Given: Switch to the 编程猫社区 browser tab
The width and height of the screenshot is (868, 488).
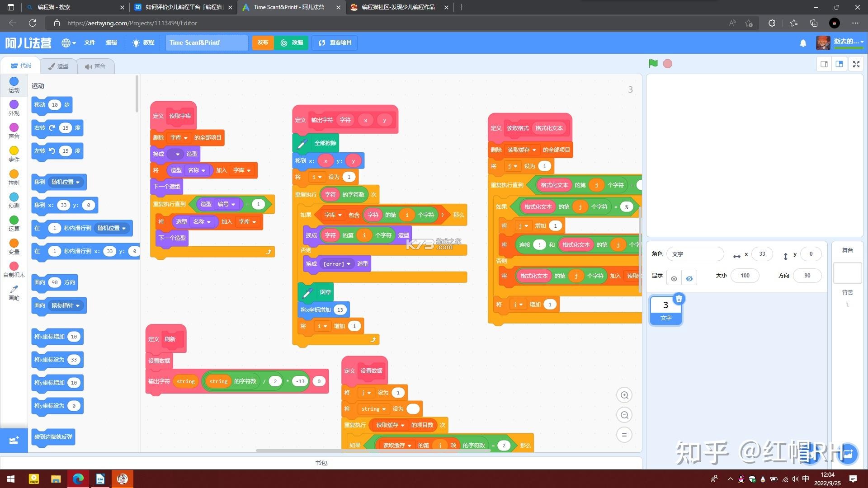Looking at the screenshot, I should [x=398, y=7].
